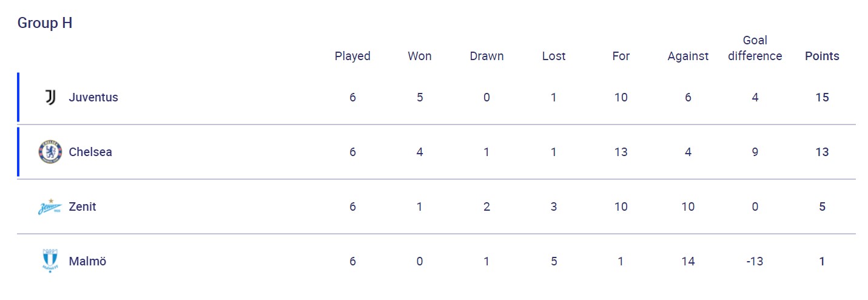Screen dimensions: 868x300
Task: Click the Won column header
Action: (x=420, y=56)
